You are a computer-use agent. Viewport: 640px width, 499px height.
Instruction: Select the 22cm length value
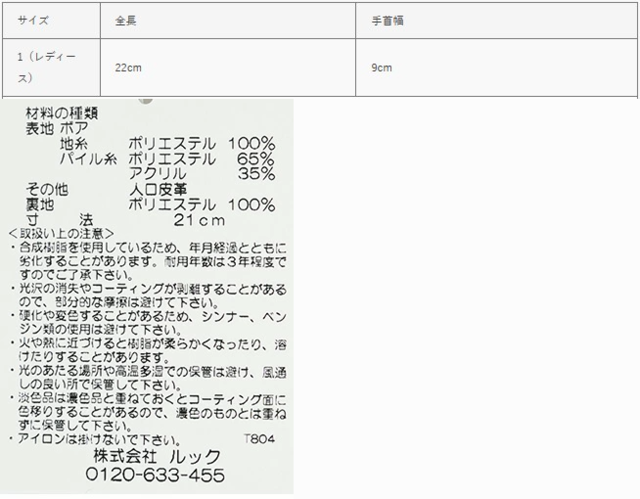(x=129, y=67)
